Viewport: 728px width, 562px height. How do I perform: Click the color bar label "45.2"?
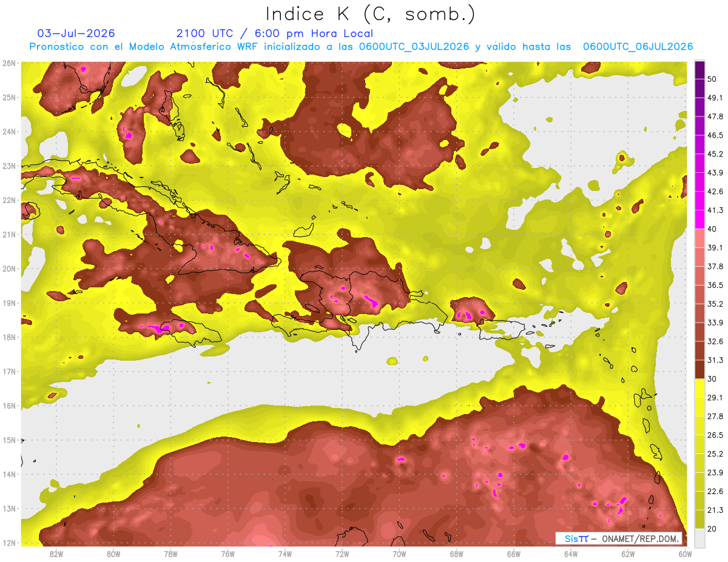(x=715, y=154)
